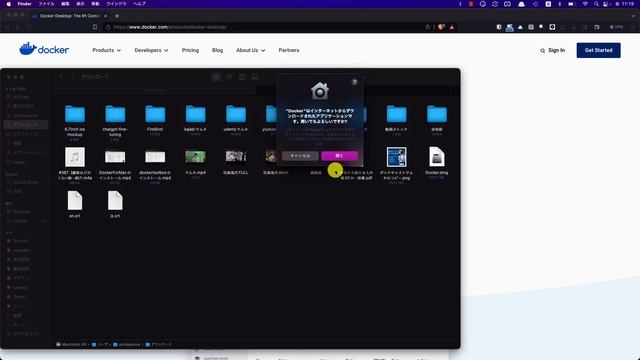Open a new browser tab with plus
The image size is (640, 360).
[117, 16]
